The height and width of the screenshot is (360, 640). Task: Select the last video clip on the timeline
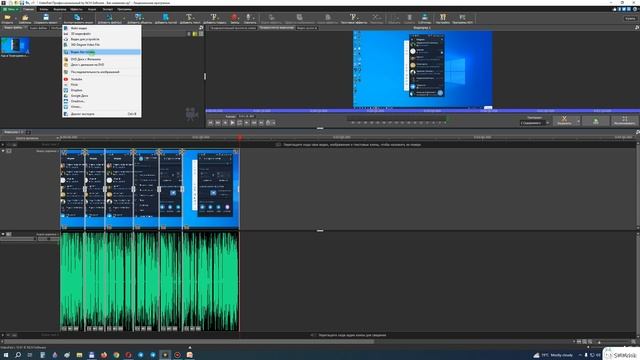pyautogui.click(x=211, y=189)
